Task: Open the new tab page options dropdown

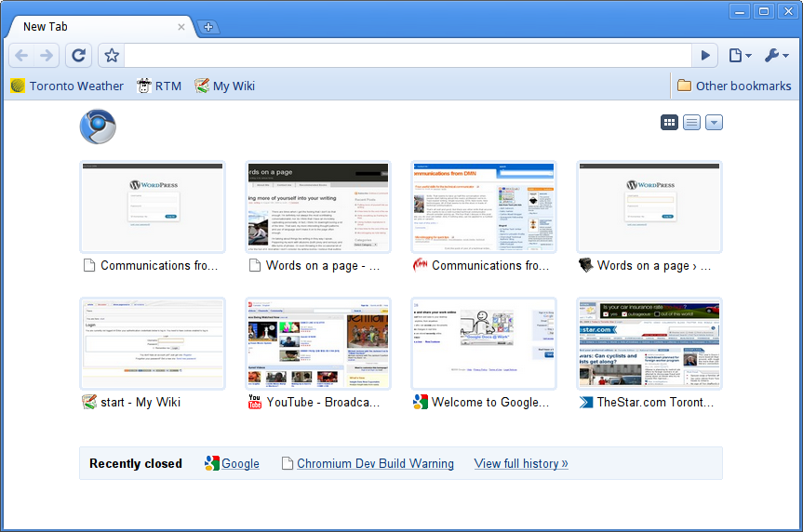Action: 714,123
